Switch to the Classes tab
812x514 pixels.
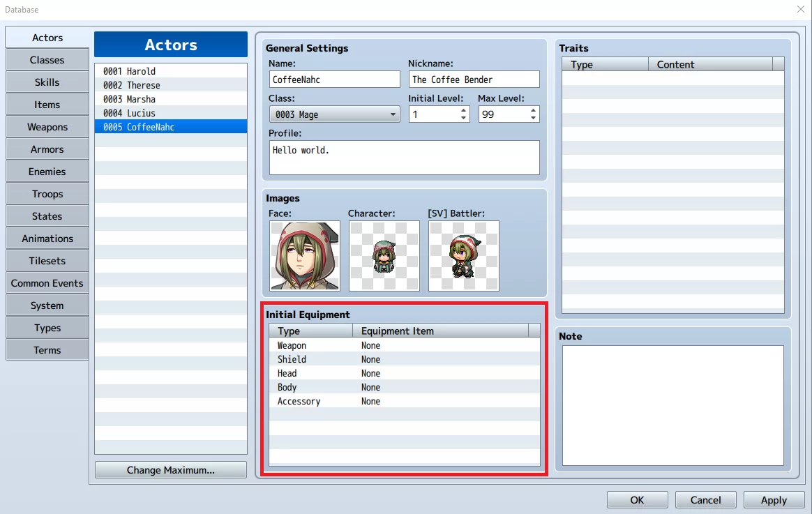pyautogui.click(x=47, y=60)
